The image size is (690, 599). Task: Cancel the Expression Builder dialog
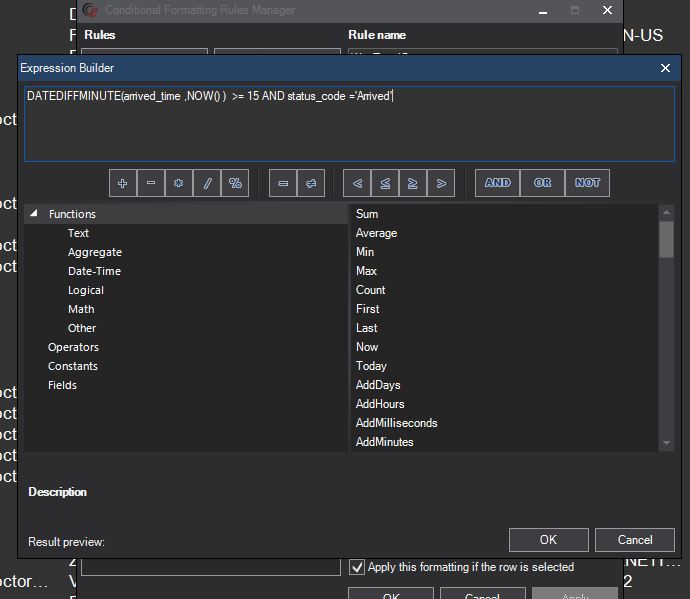pos(634,540)
